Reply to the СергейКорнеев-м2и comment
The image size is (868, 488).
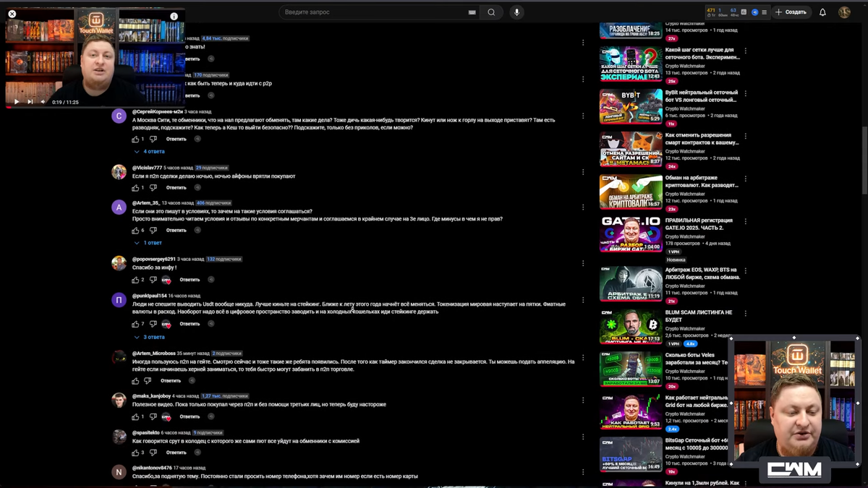[x=176, y=139]
